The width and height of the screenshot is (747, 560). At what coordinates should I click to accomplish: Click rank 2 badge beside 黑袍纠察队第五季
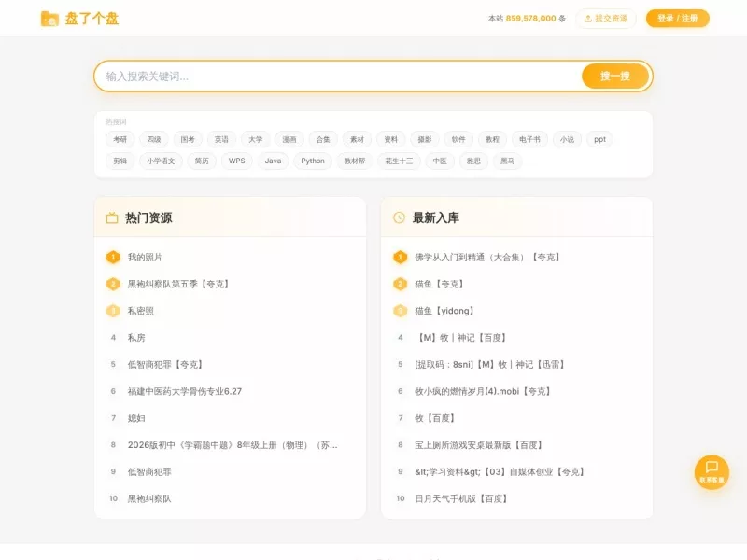(113, 285)
